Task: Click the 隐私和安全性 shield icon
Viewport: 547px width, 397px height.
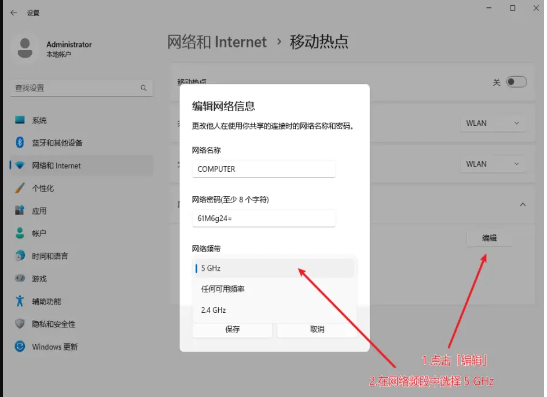Action: (x=20, y=324)
